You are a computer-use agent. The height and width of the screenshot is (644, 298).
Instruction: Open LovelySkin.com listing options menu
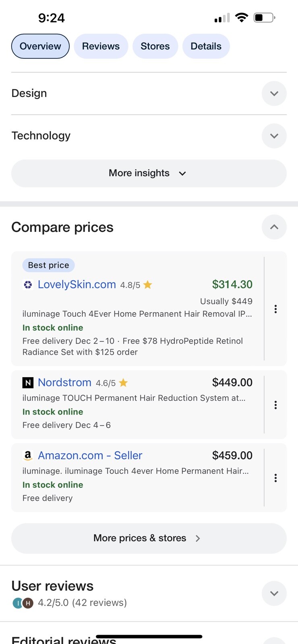[x=275, y=309]
